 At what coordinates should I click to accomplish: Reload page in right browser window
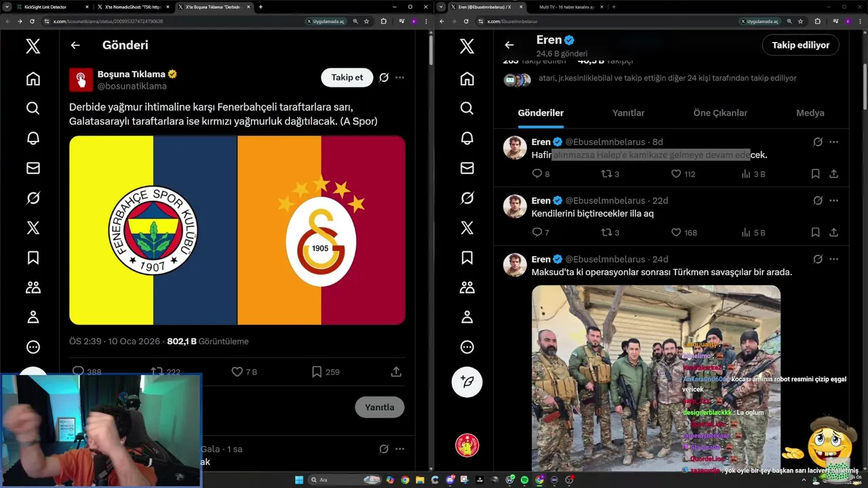point(467,21)
